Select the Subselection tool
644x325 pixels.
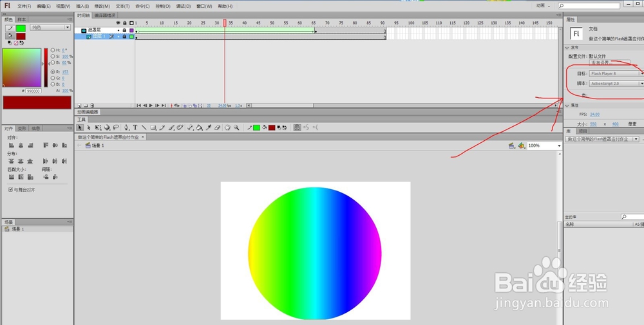89,127
